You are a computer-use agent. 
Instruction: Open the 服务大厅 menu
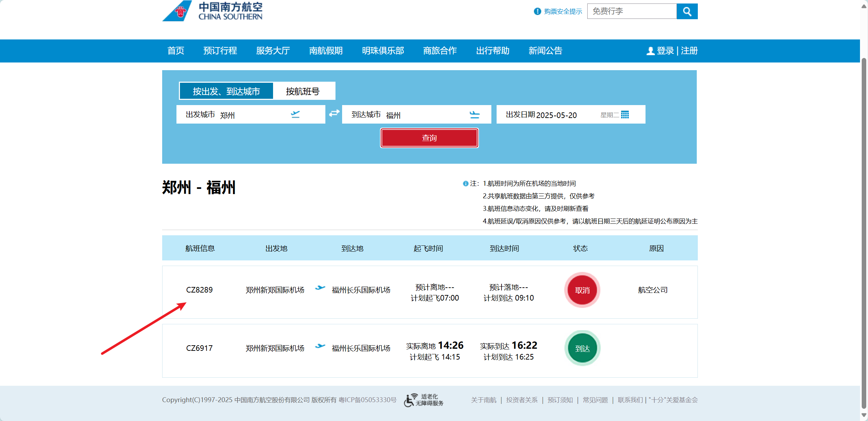click(x=273, y=51)
